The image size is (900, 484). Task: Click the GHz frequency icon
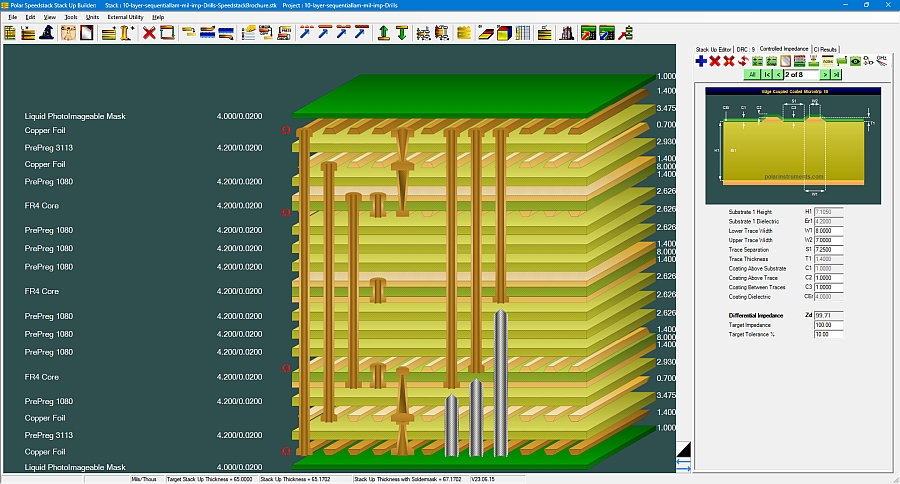click(x=882, y=61)
